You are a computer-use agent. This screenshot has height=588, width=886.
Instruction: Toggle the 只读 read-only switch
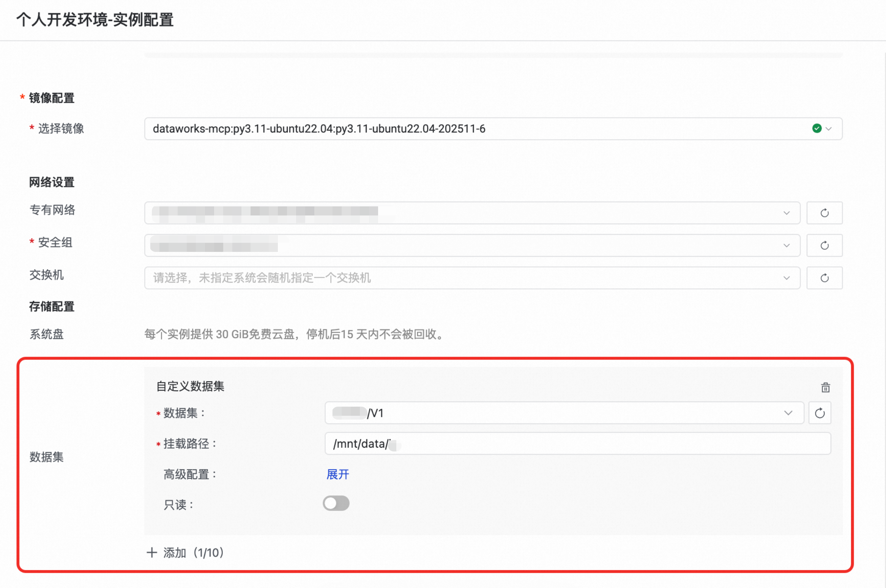336,503
